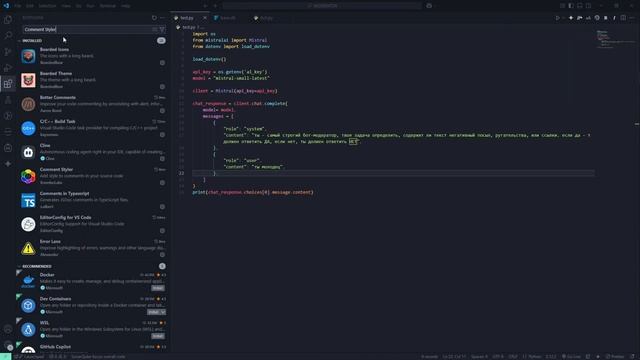Click the manage gear for Error Lens
The width and height of the screenshot is (640, 360).
[x=162, y=255]
